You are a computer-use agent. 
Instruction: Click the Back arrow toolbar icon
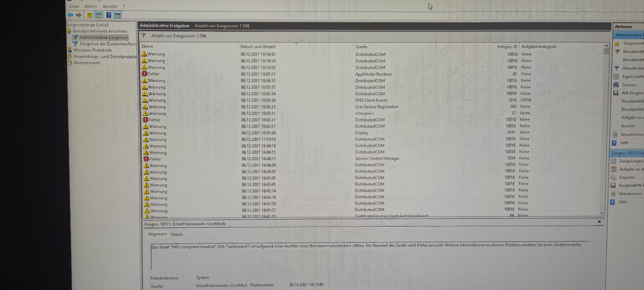pos(70,15)
